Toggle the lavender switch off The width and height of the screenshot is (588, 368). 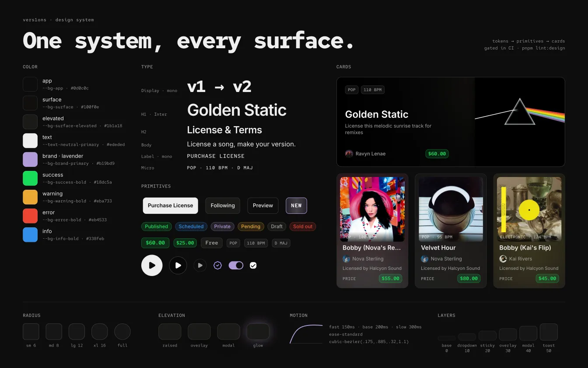pos(236,265)
